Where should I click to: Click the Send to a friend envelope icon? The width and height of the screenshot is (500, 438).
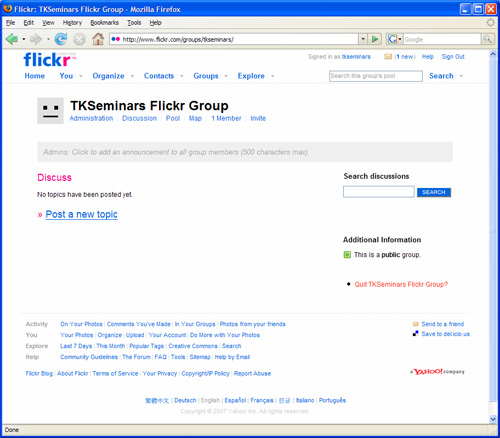point(415,324)
